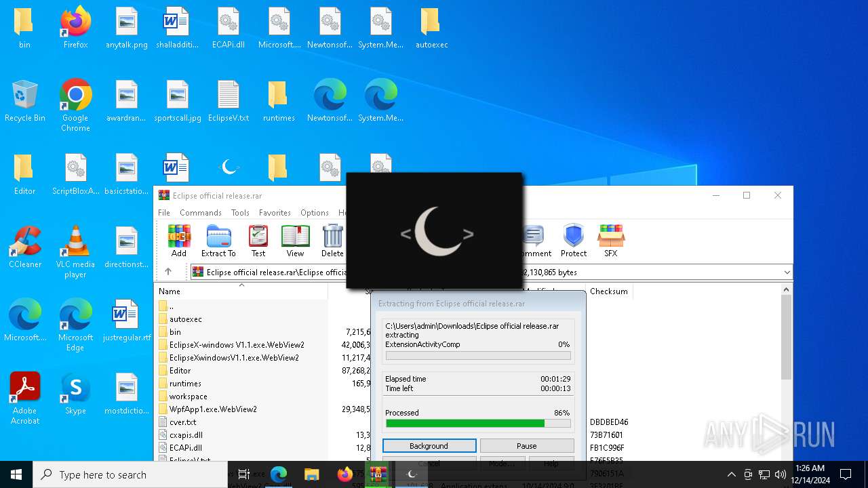Click the ExtensionActivityComp file progress bar
Viewport: 868px width, 488px height.
pyautogui.click(x=478, y=355)
